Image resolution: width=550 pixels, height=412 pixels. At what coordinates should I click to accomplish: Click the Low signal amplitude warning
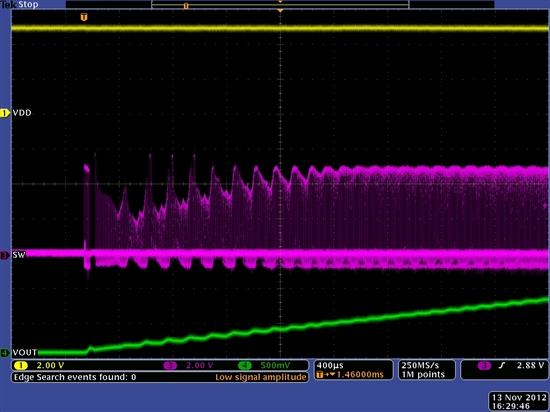261,377
